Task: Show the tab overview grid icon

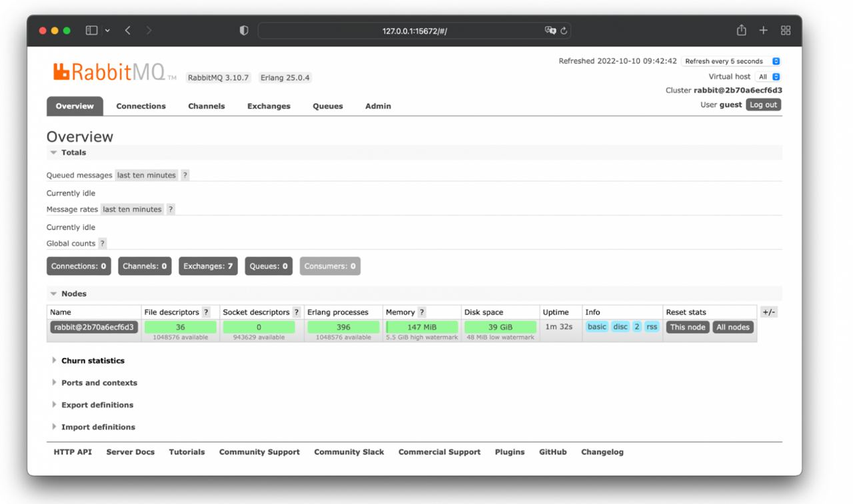Action: (x=786, y=31)
